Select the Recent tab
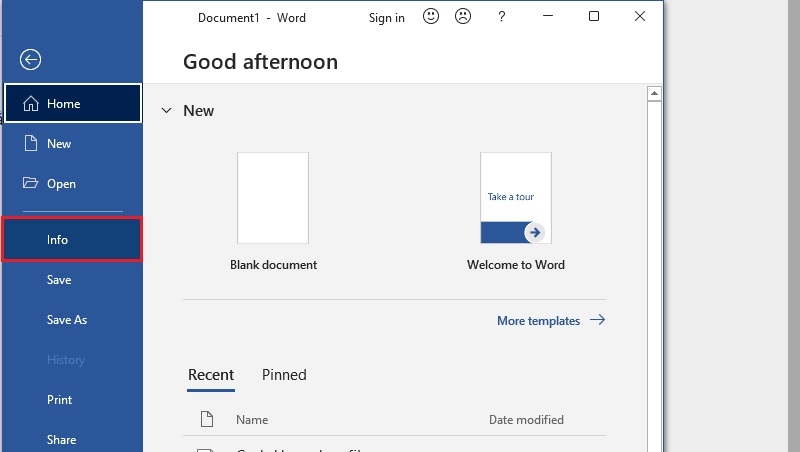 tap(211, 375)
